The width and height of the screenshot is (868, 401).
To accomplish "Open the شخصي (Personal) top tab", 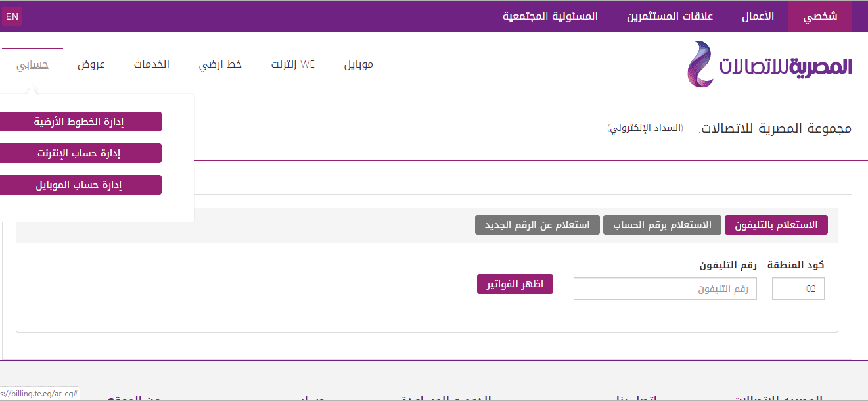I will click(x=819, y=16).
